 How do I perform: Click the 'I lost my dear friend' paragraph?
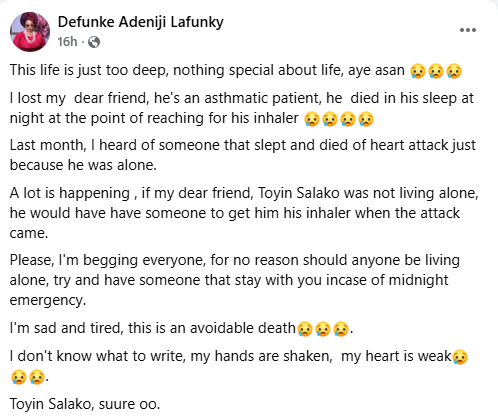tap(242, 108)
